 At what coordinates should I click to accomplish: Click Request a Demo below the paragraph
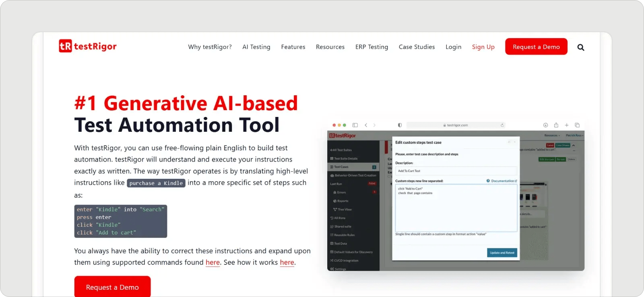click(112, 287)
